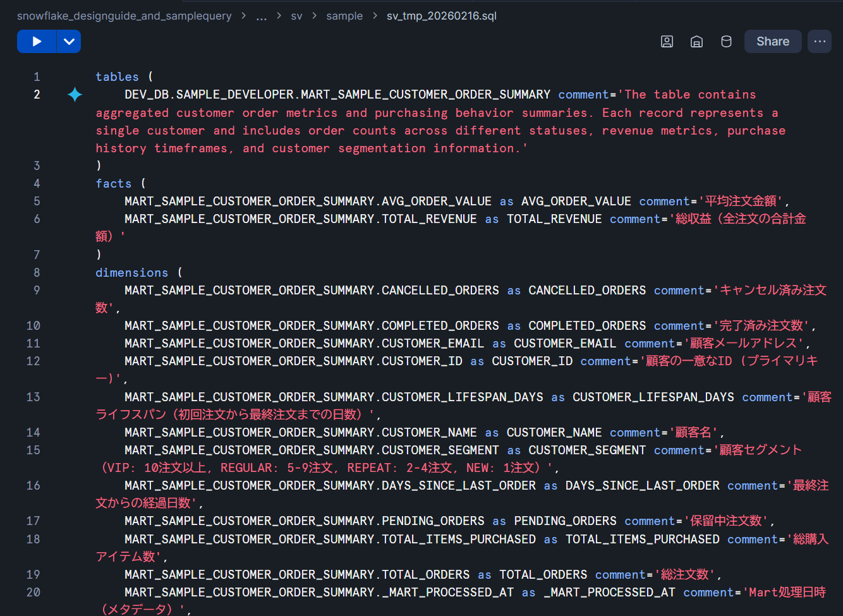The image size is (843, 616).
Task: Click the database context cylinder icon
Action: [x=726, y=42]
